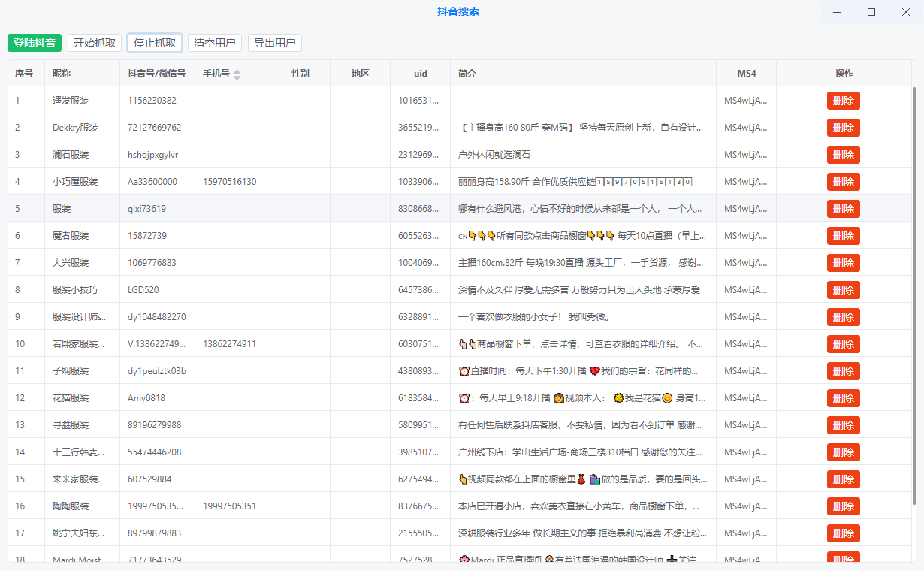Delete row of Dekkry服装
The height and width of the screenshot is (571, 924).
[844, 128]
